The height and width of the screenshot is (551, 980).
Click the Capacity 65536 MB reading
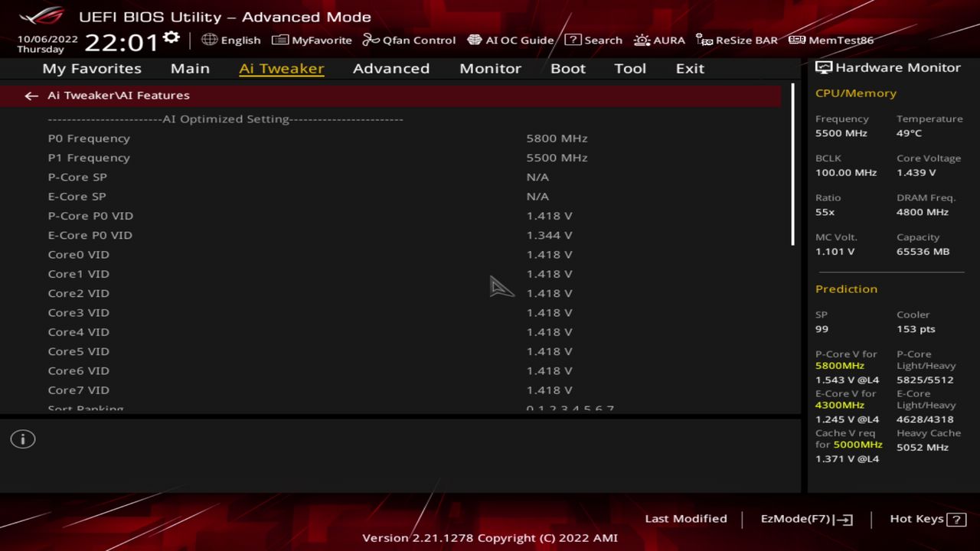[923, 244]
